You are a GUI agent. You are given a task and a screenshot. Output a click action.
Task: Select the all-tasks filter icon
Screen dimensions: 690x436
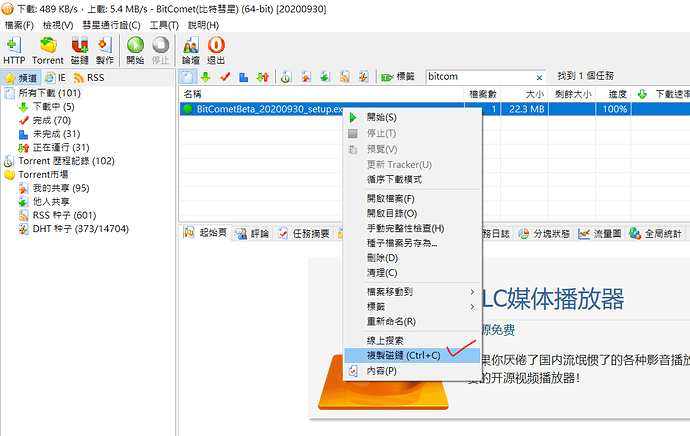[x=187, y=77]
